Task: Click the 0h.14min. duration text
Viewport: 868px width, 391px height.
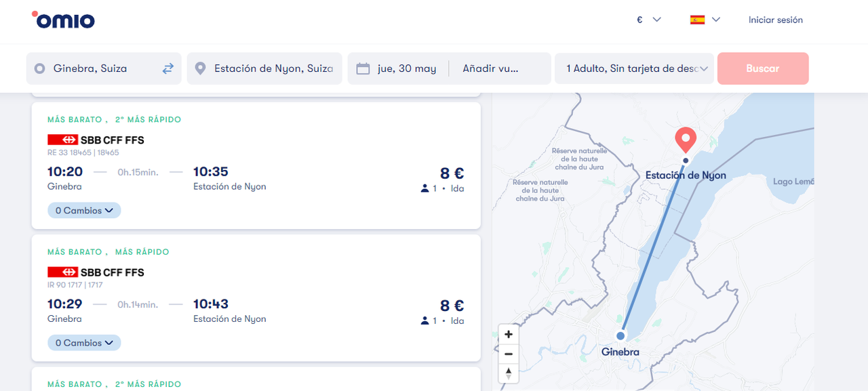Action: point(138,304)
